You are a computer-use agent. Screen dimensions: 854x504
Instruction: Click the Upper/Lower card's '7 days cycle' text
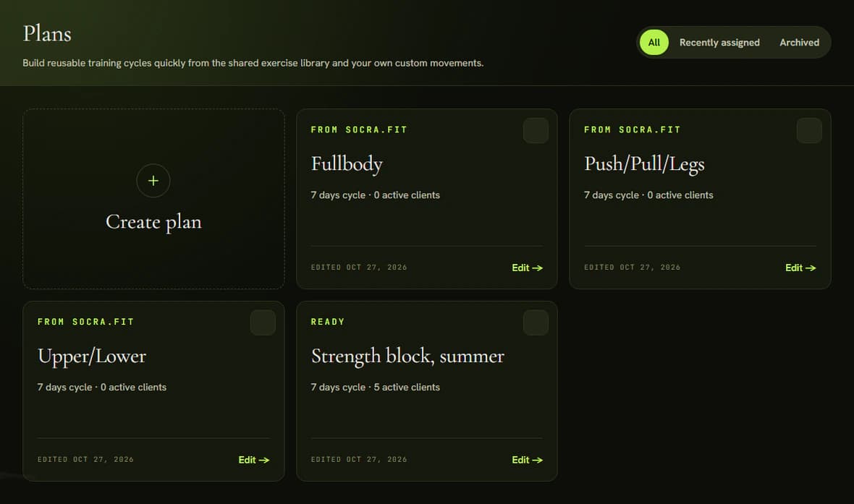pos(64,387)
